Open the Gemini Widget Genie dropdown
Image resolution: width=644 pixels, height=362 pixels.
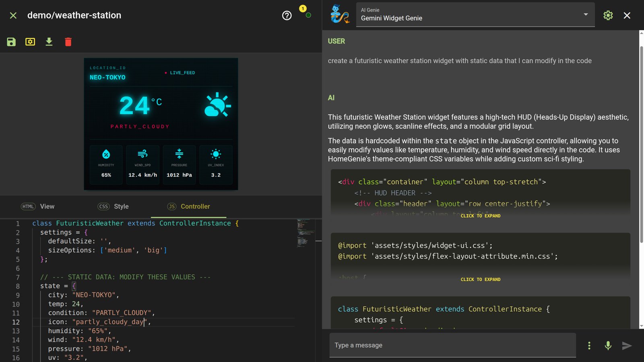point(475,15)
